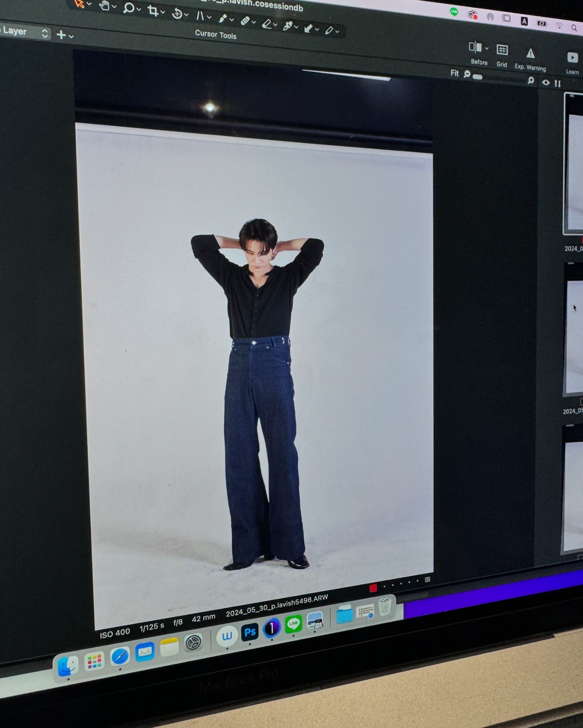Viewport: 583px width, 728px height.
Task: Open the Creative Cloud menu bar icon
Action: coord(472,15)
